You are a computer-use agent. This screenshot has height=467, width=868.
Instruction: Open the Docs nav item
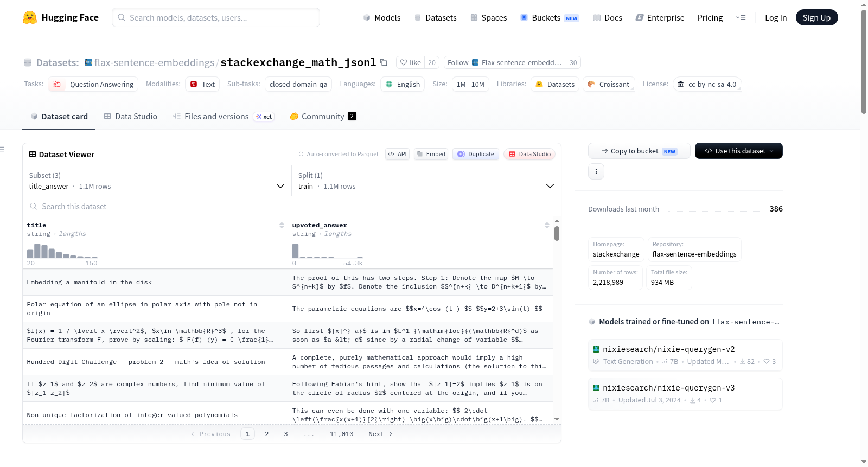click(607, 17)
